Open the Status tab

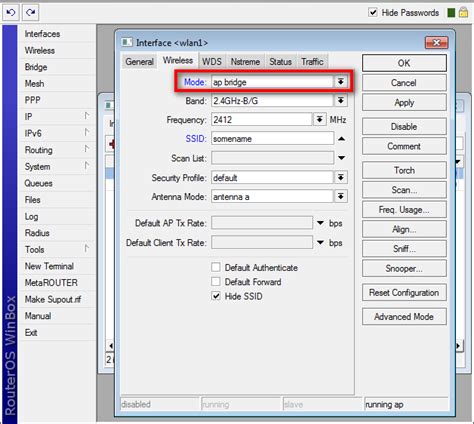coord(280,62)
